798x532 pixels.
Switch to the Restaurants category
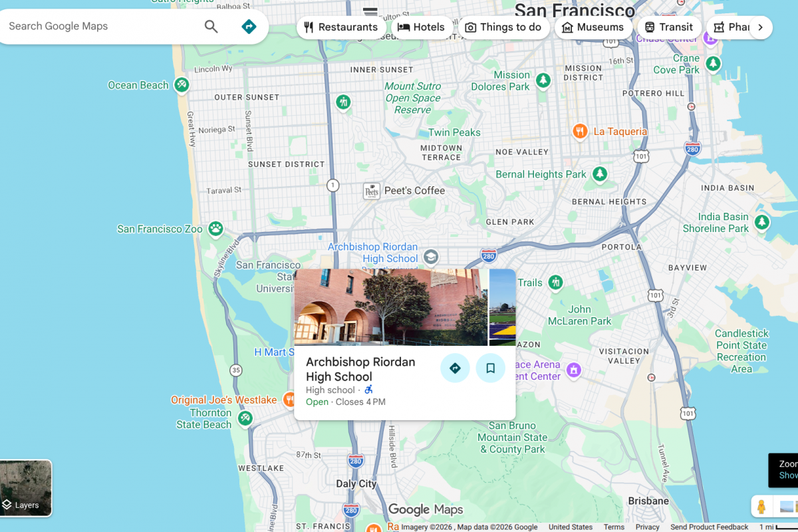341,27
